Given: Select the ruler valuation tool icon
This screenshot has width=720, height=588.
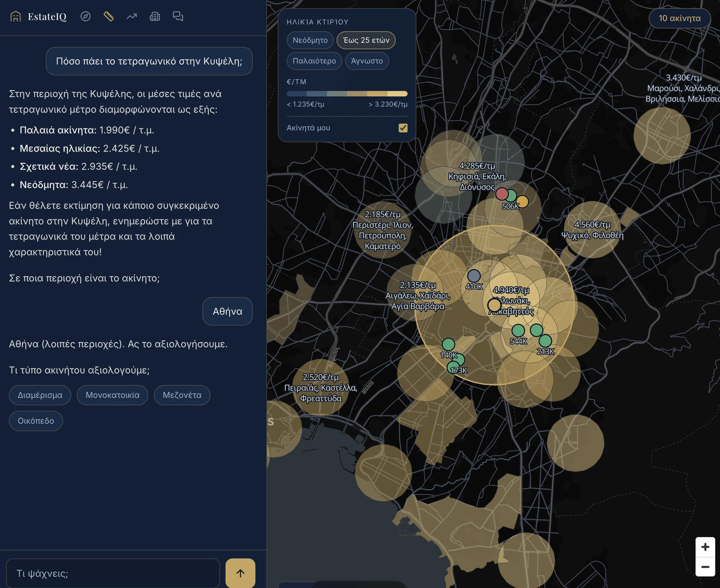Looking at the screenshot, I should pos(109,16).
